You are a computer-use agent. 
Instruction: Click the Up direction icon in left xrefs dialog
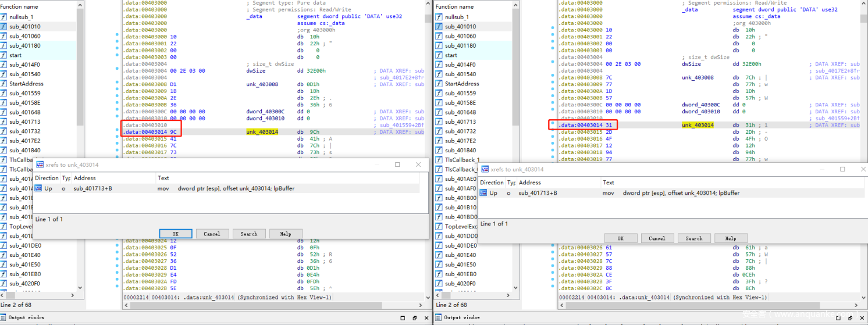(38, 188)
